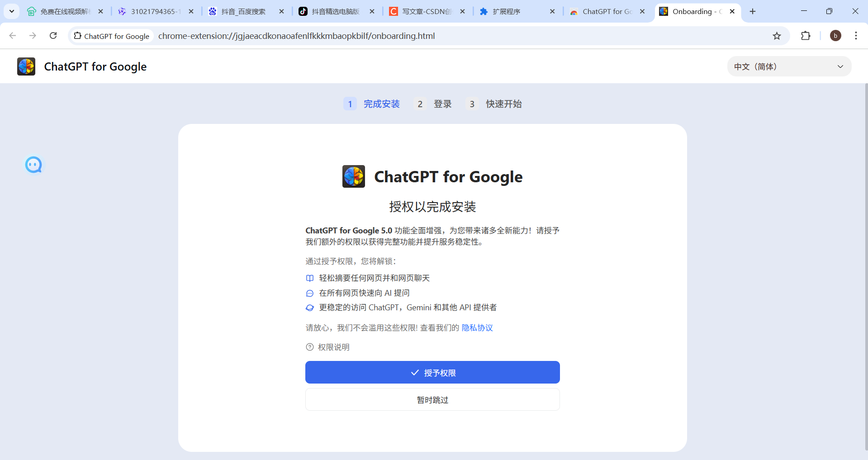Go forward with the browser forward arrow
Image resolution: width=868 pixels, height=460 pixels.
point(33,36)
